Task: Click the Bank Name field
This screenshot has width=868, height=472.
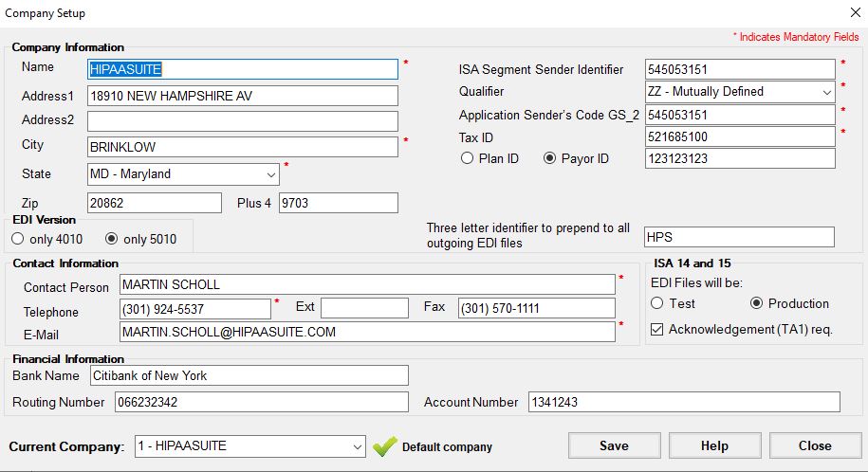Action: (x=249, y=375)
